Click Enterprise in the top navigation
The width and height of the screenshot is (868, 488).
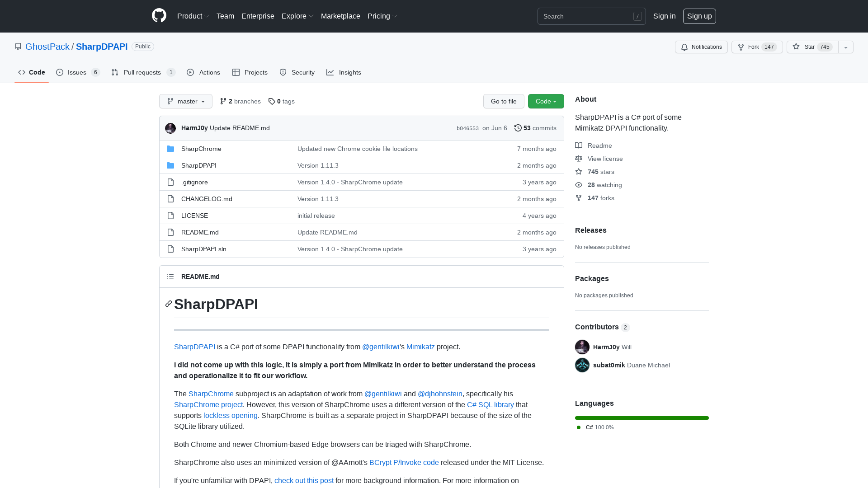(258, 16)
